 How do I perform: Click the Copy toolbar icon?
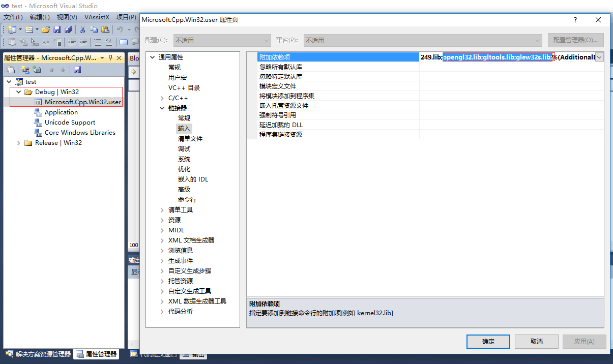tap(95, 29)
